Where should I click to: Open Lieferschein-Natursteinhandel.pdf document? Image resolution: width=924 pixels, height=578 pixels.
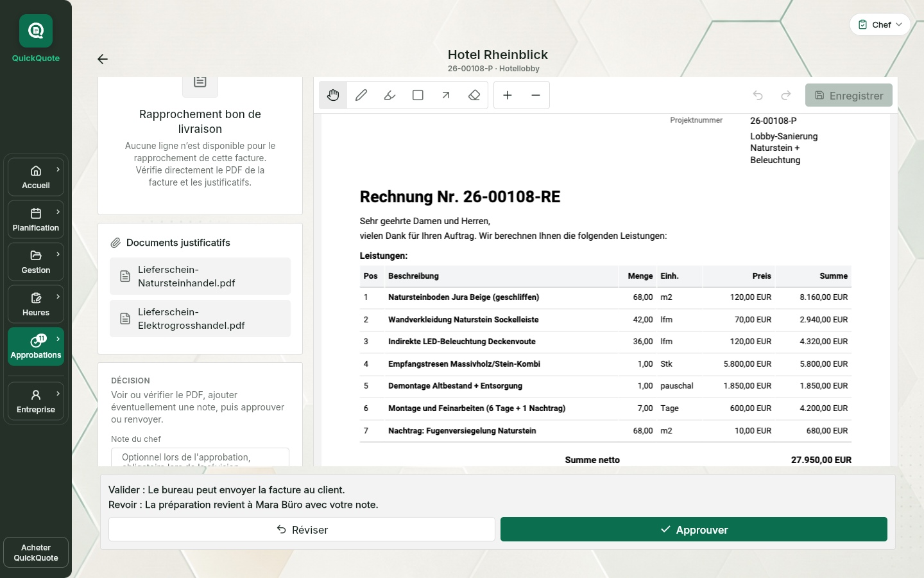(200, 276)
